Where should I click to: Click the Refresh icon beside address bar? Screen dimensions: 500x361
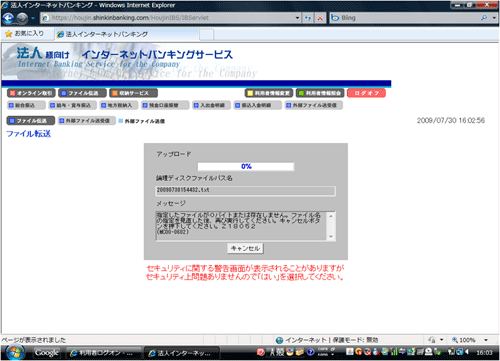(x=308, y=18)
